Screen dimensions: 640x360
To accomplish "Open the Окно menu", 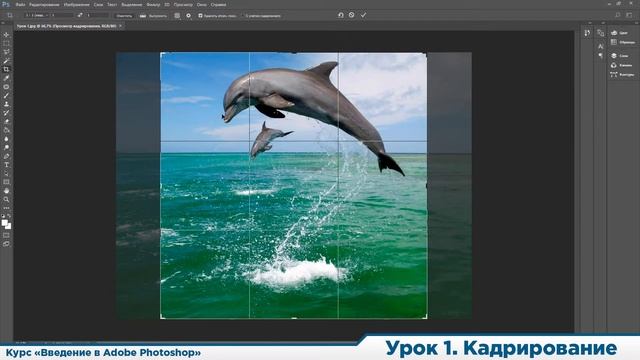I will point(202,5).
